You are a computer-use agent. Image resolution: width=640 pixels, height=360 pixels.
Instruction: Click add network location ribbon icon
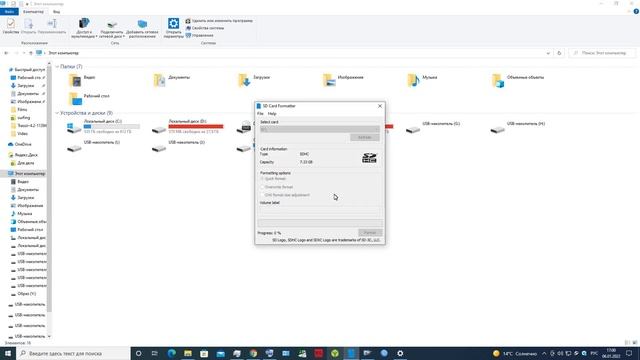[x=142, y=28]
